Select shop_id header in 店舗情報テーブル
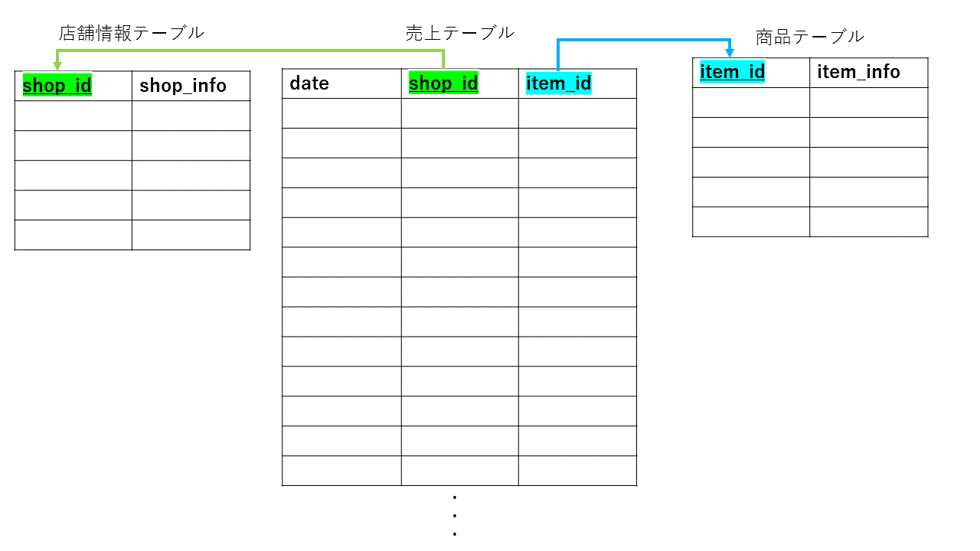This screenshot has height=551, width=980. 57,85
